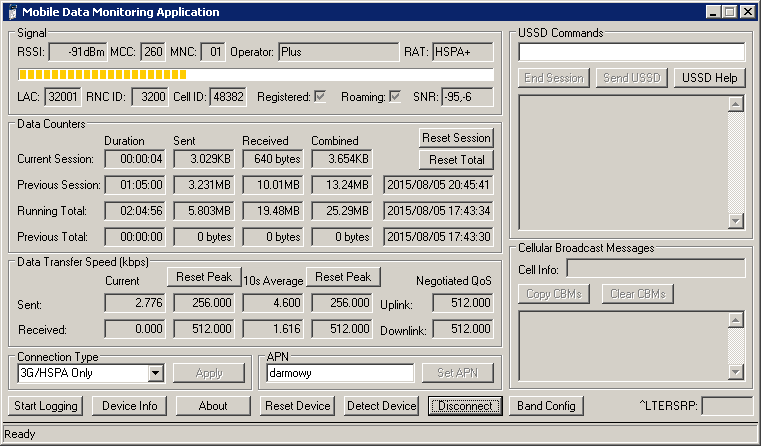Click Current Session duration 00:00:04
The width and height of the screenshot is (761, 446).
[x=135, y=159]
